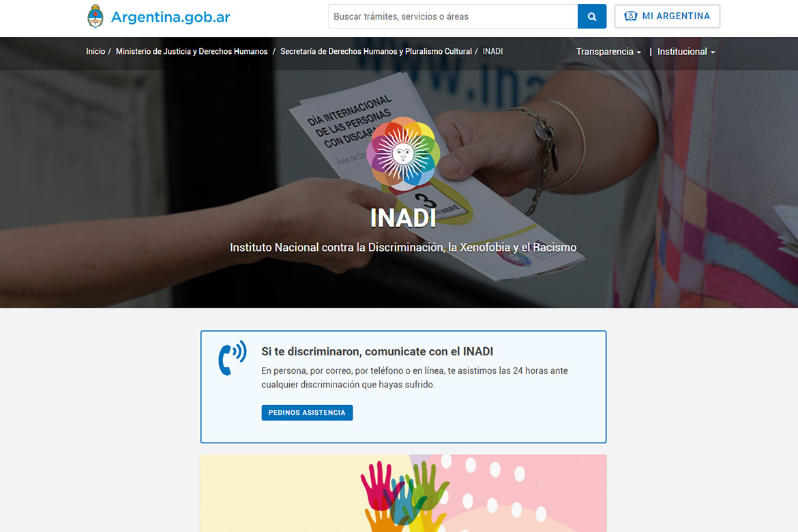The height and width of the screenshot is (532, 798).
Task: Open the colorful hands banner image
Action: 403,493
